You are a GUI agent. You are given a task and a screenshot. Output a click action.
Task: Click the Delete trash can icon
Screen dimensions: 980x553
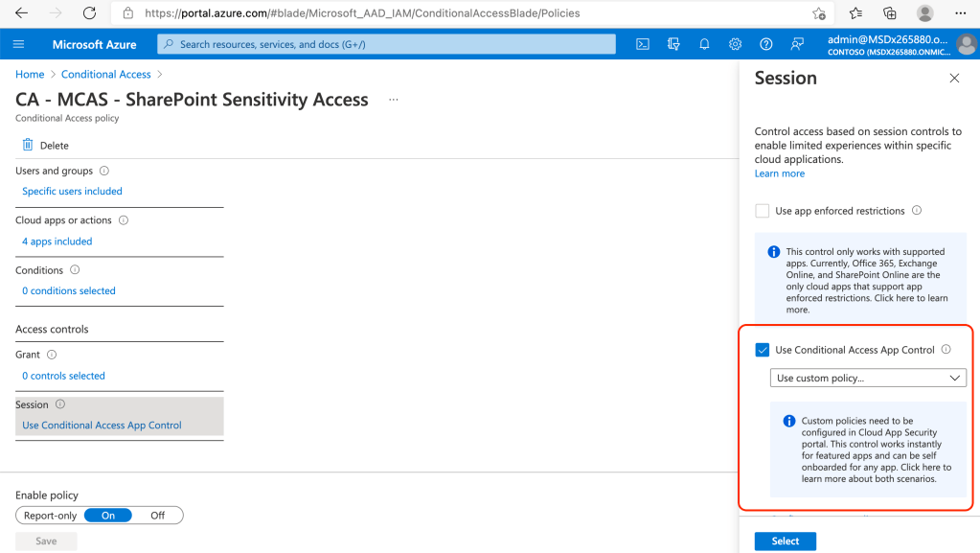[x=28, y=145]
